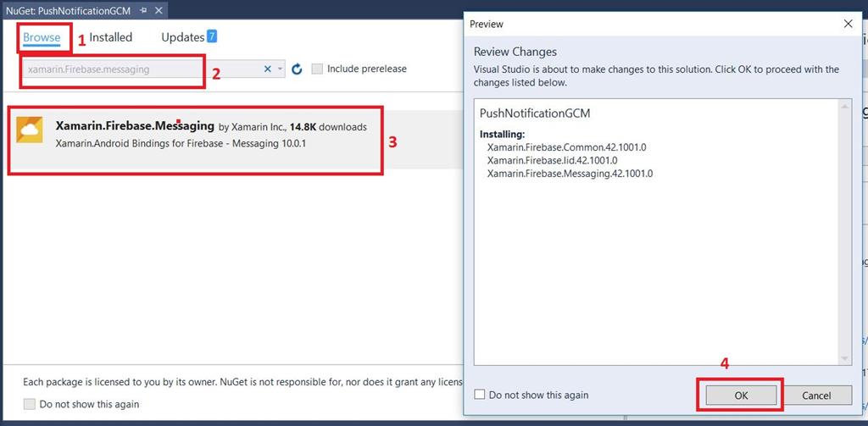Close the Preview dialog with X
This screenshot has height=426, width=868.
click(849, 24)
